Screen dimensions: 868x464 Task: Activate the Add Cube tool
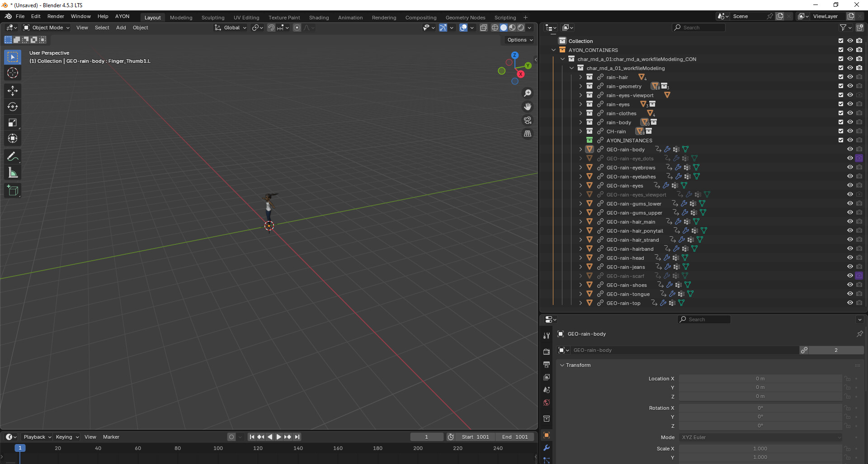pyautogui.click(x=13, y=191)
